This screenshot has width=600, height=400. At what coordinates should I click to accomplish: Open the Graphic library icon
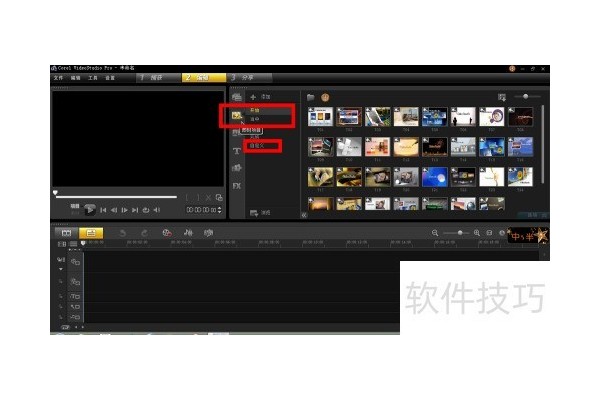pyautogui.click(x=237, y=168)
